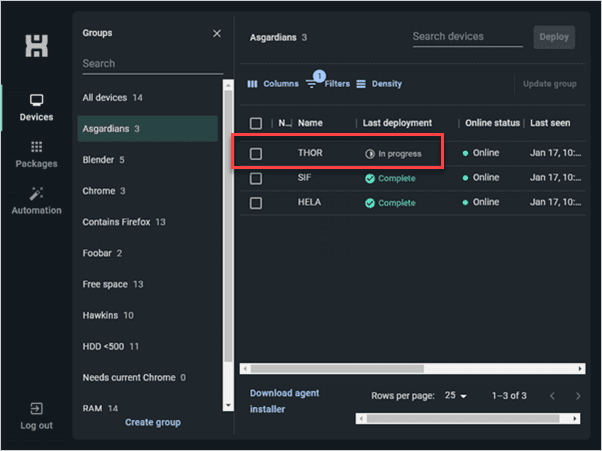This screenshot has height=451, width=602.
Task: Click the Create group link
Action: coord(153,422)
